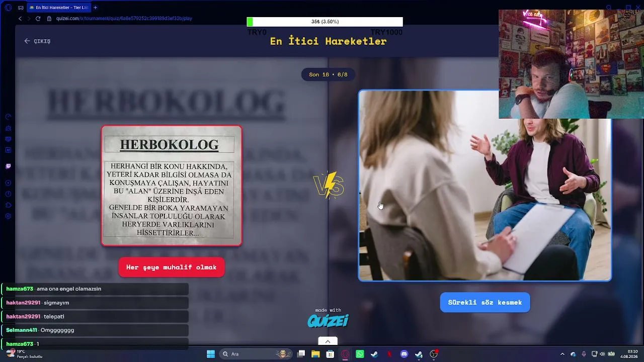Open WhatsApp from the taskbar

[360, 354]
